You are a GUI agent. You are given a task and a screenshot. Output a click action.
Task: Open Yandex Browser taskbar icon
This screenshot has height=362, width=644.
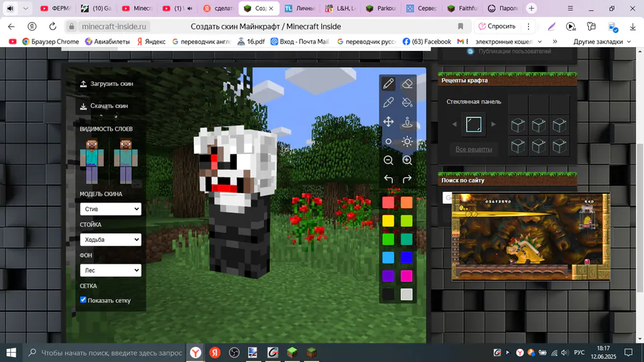click(x=195, y=353)
